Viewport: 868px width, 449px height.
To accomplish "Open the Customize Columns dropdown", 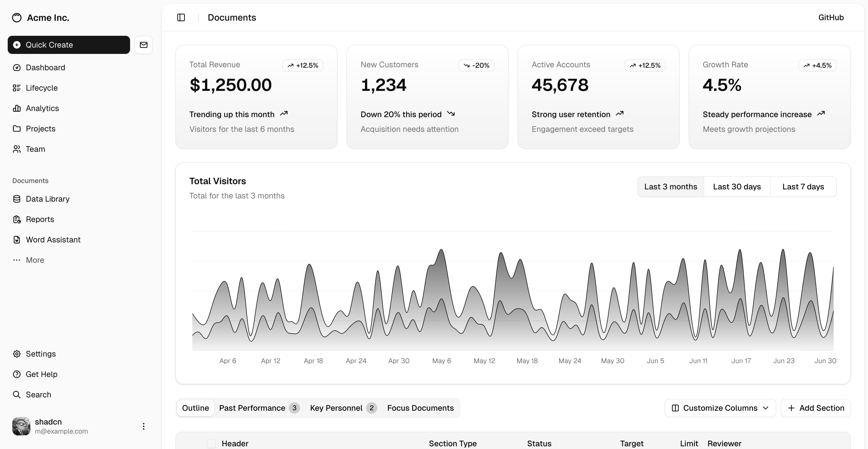I will click(720, 408).
